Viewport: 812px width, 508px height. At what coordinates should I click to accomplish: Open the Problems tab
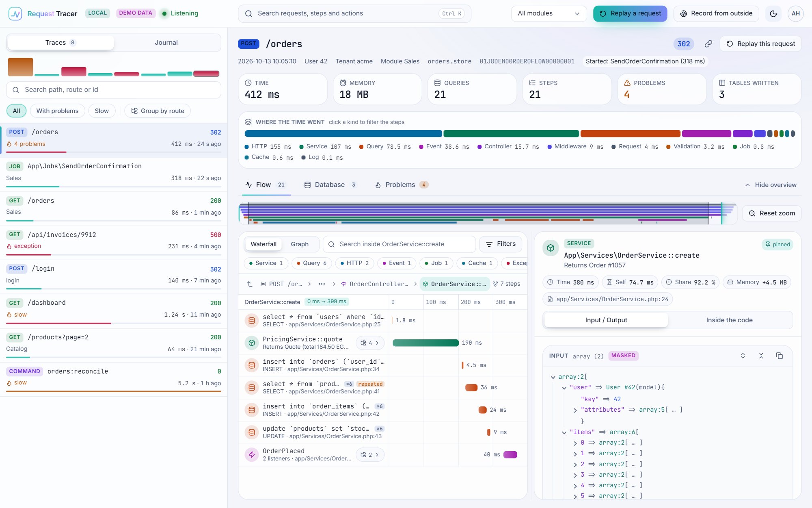(401, 185)
